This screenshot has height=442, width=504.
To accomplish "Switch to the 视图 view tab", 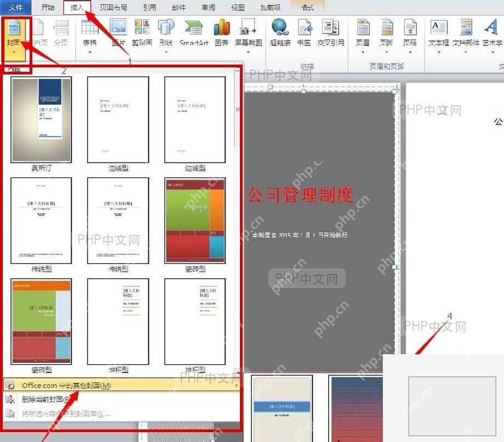I will [238, 7].
